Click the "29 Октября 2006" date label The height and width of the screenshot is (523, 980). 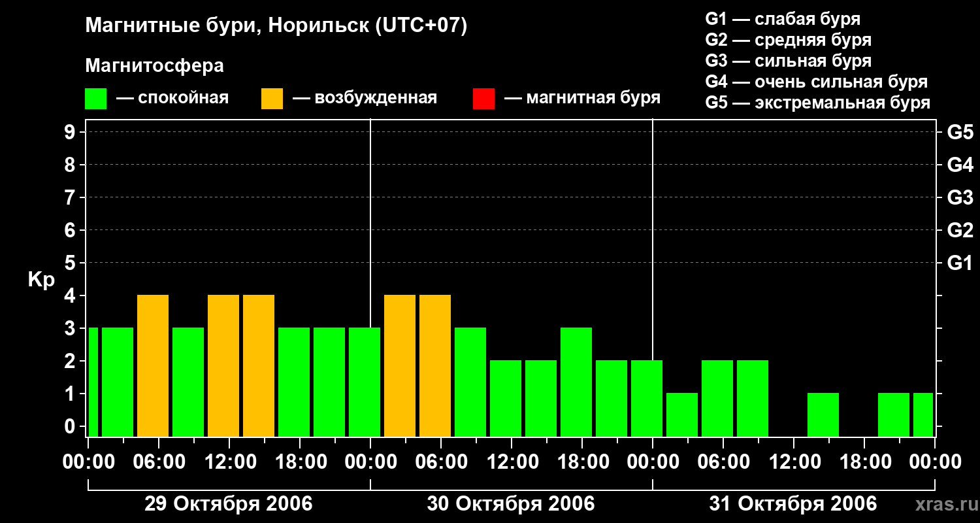(x=229, y=504)
